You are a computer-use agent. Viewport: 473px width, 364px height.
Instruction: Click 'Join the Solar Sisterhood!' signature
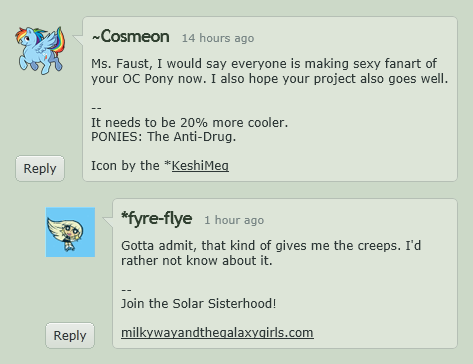point(199,304)
